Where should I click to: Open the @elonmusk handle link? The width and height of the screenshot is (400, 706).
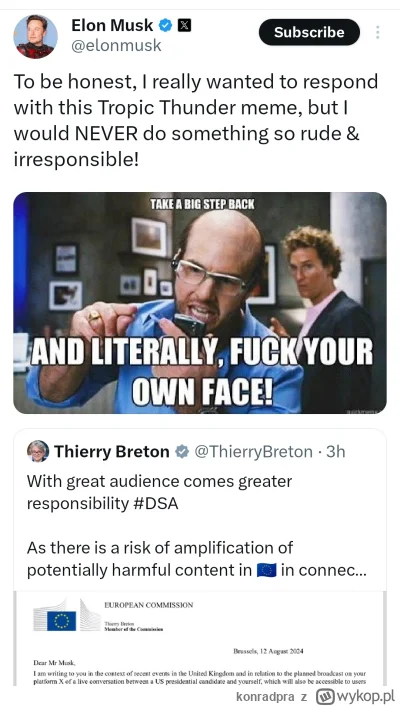click(x=116, y=45)
